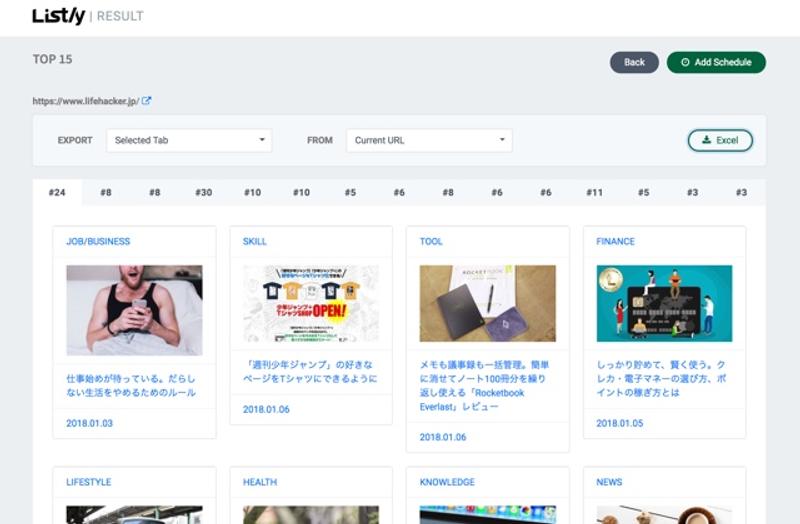
Task: Switch to the #30 tab
Action: coord(204,192)
